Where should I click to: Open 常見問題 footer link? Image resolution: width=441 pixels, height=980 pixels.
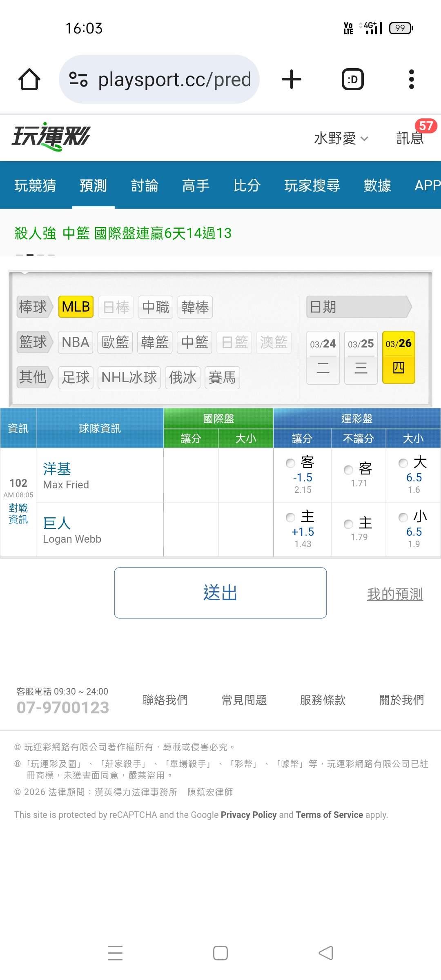coord(244,700)
